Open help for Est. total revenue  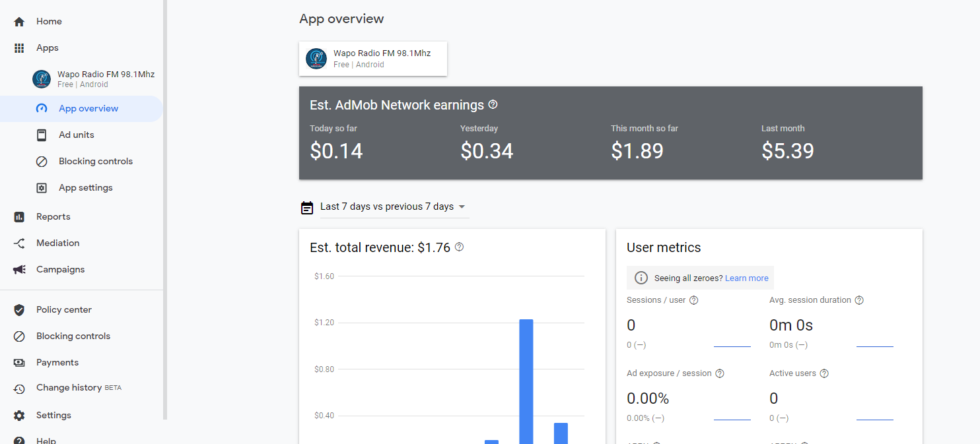coord(459,247)
